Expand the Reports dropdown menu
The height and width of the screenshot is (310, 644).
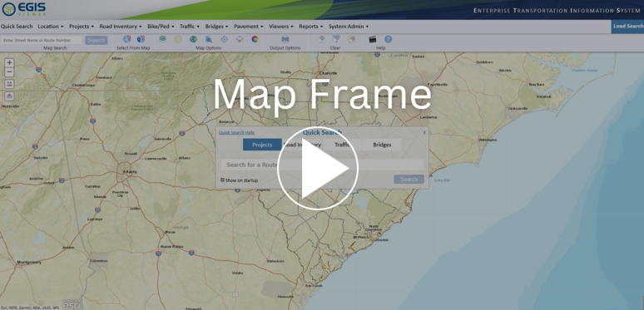310,27
